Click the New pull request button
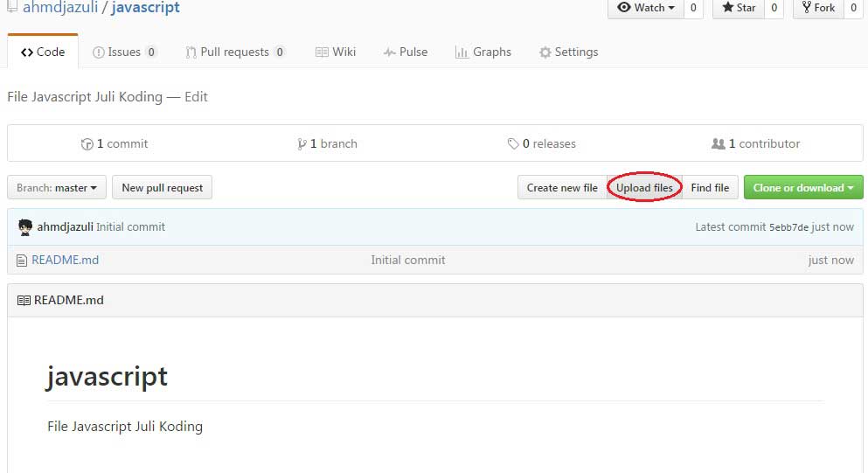 (163, 188)
